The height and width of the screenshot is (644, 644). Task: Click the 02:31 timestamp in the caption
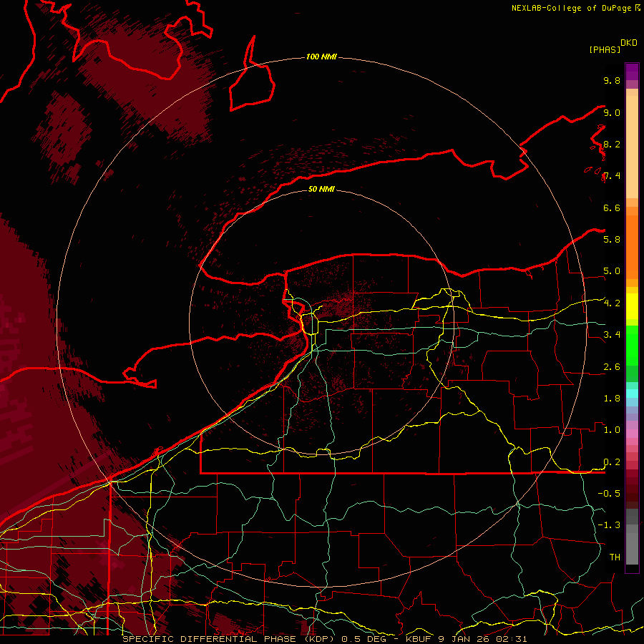point(513,639)
